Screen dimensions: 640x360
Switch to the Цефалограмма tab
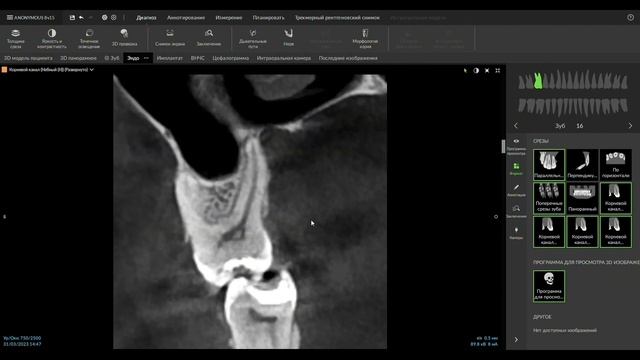click(x=231, y=58)
